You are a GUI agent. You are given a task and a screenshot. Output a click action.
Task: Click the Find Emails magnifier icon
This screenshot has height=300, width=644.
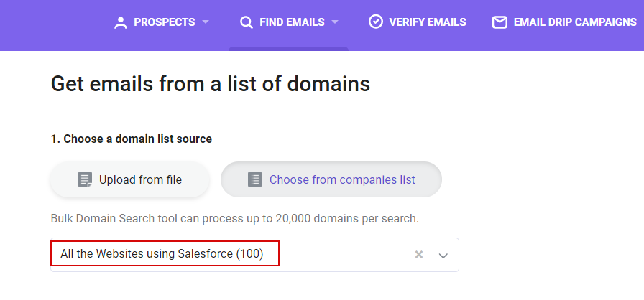pyautogui.click(x=247, y=22)
